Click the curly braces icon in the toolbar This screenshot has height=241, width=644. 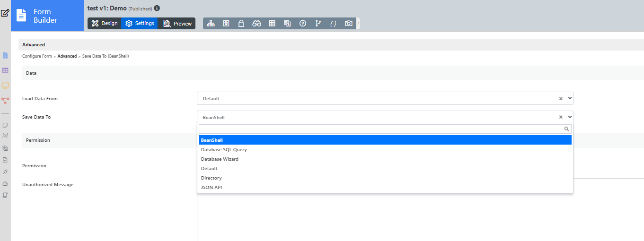click(333, 24)
